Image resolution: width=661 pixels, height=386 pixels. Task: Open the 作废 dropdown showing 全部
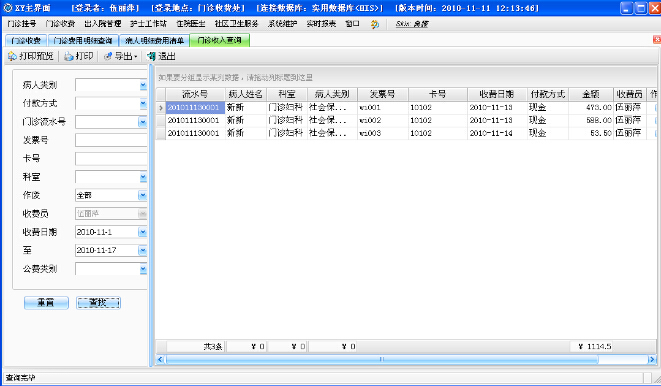(x=142, y=195)
